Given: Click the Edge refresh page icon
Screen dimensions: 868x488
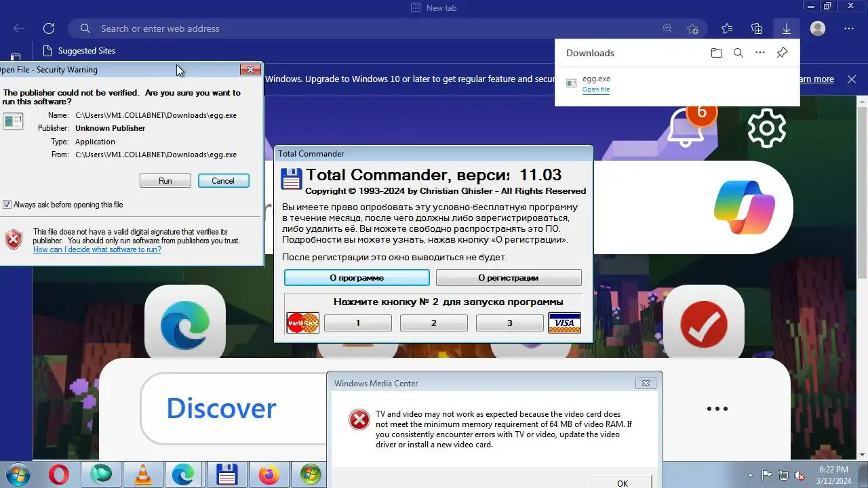Looking at the screenshot, I should click(x=49, y=28).
